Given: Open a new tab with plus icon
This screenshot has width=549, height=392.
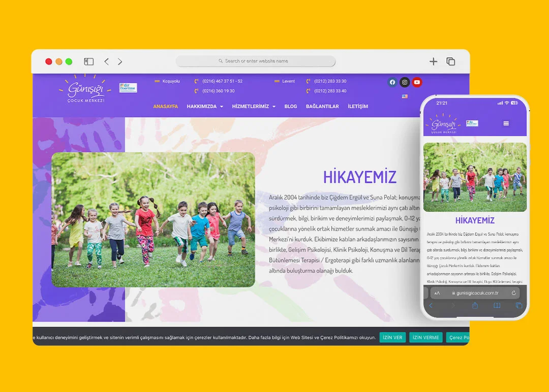Looking at the screenshot, I should pyautogui.click(x=433, y=61).
